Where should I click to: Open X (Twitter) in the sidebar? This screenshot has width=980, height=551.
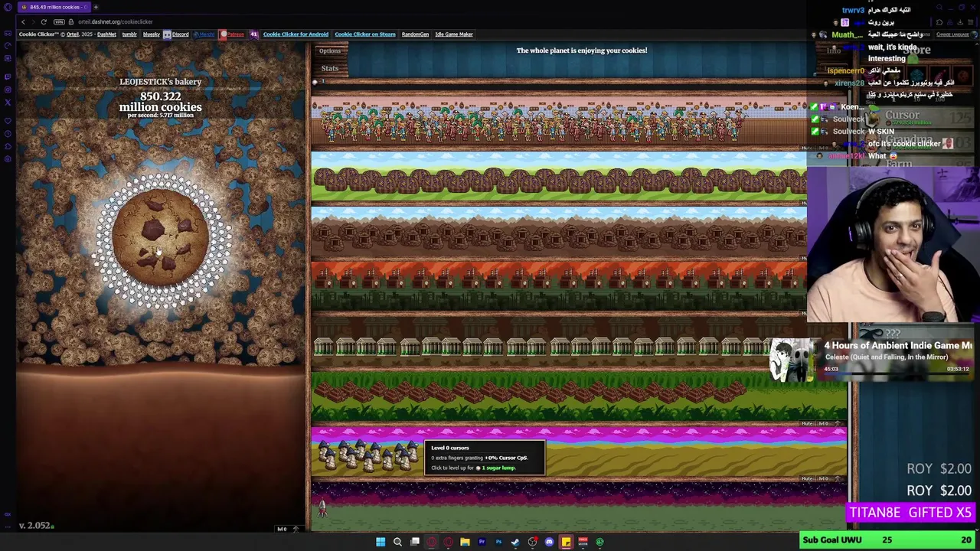point(8,102)
